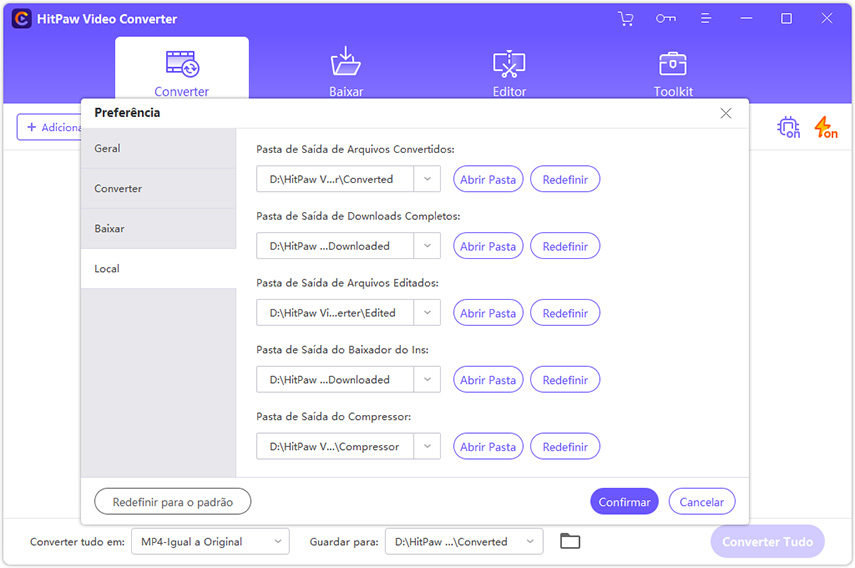The height and width of the screenshot is (568, 855).
Task: Open the output folder icon at bottom
Action: 570,541
